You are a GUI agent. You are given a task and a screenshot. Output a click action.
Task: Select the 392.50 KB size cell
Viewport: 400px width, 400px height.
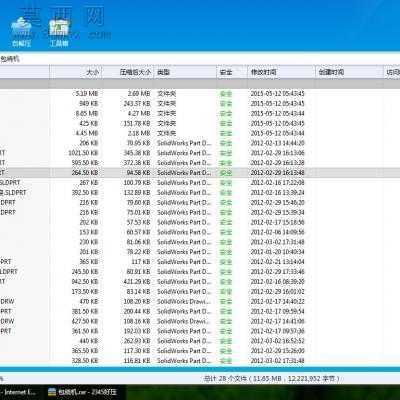pyautogui.click(x=85, y=193)
